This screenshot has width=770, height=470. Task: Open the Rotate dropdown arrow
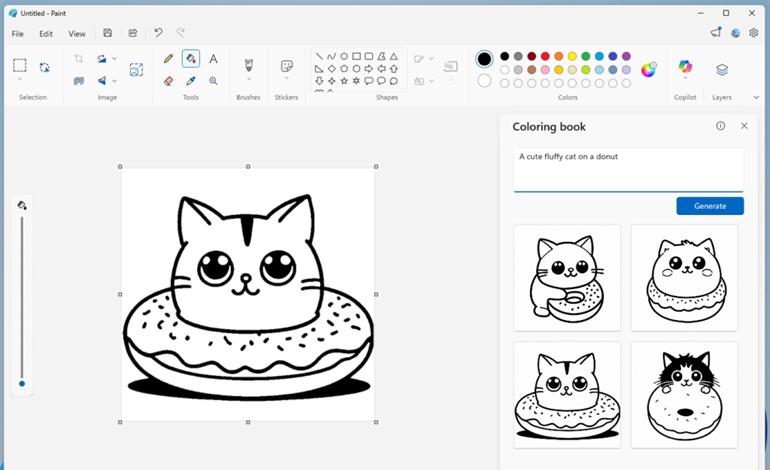(x=114, y=59)
